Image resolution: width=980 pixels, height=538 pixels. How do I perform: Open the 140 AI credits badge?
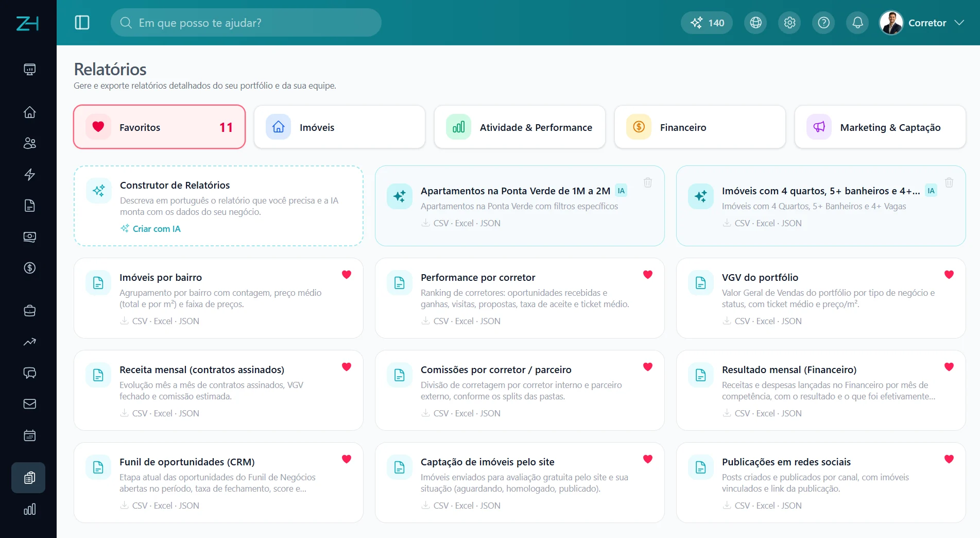point(707,23)
